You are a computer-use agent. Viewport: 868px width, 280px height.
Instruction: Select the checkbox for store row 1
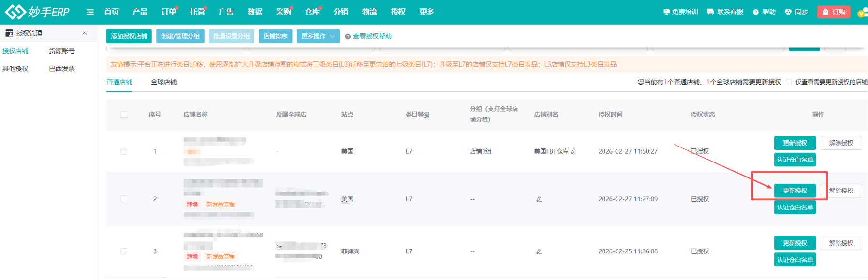tap(124, 151)
